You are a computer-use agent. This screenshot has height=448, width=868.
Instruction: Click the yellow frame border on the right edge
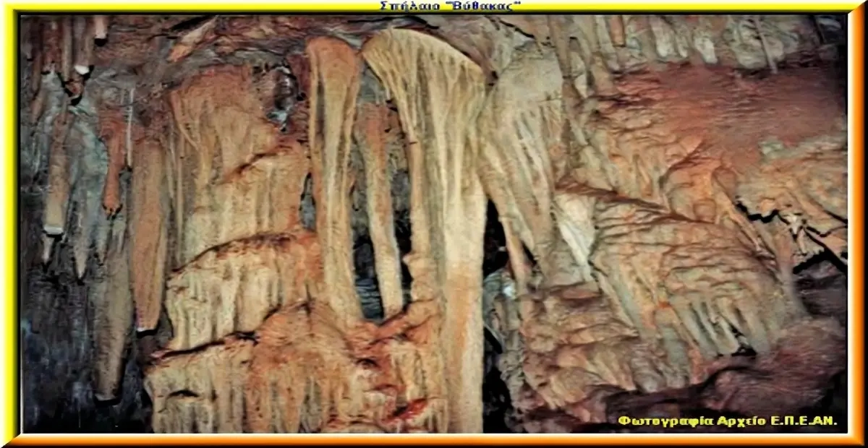point(856,224)
